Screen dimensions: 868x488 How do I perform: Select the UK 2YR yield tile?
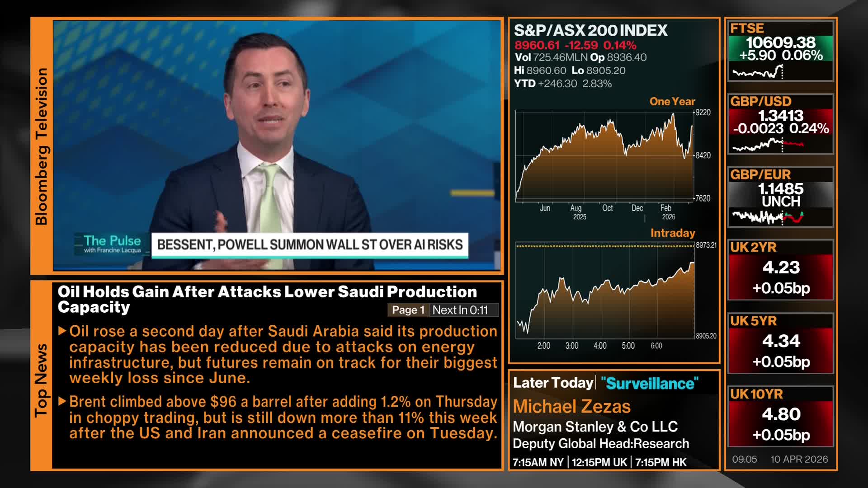[x=780, y=270]
